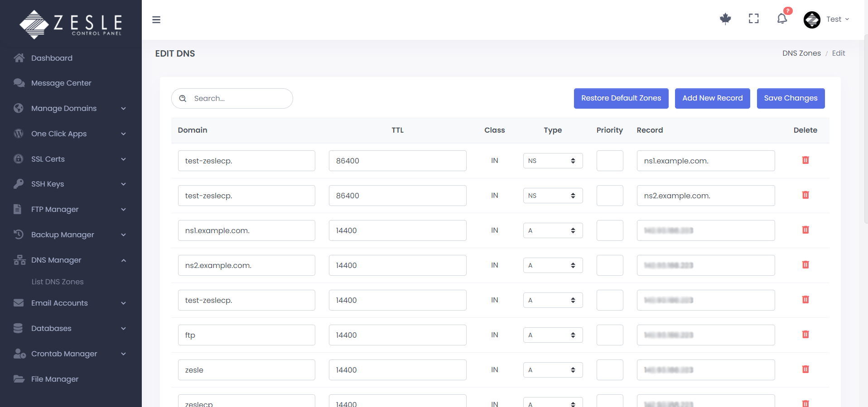Click the Save Changes button
Viewport: 868px width, 407px height.
[790, 98]
